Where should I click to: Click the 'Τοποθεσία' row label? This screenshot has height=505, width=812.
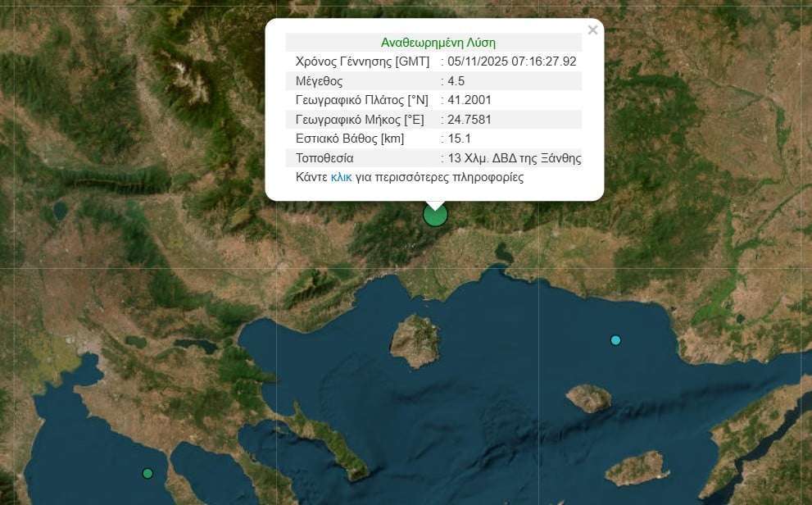pos(324,158)
